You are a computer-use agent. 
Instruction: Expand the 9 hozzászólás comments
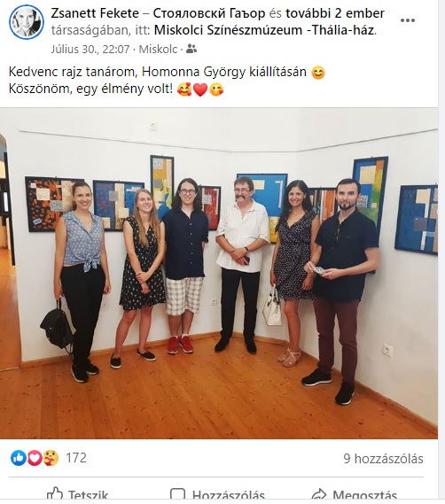coord(383,459)
